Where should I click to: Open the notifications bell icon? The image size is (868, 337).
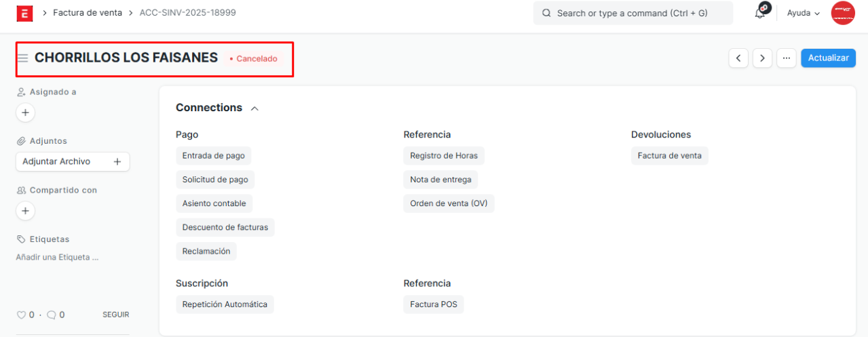pyautogui.click(x=761, y=13)
